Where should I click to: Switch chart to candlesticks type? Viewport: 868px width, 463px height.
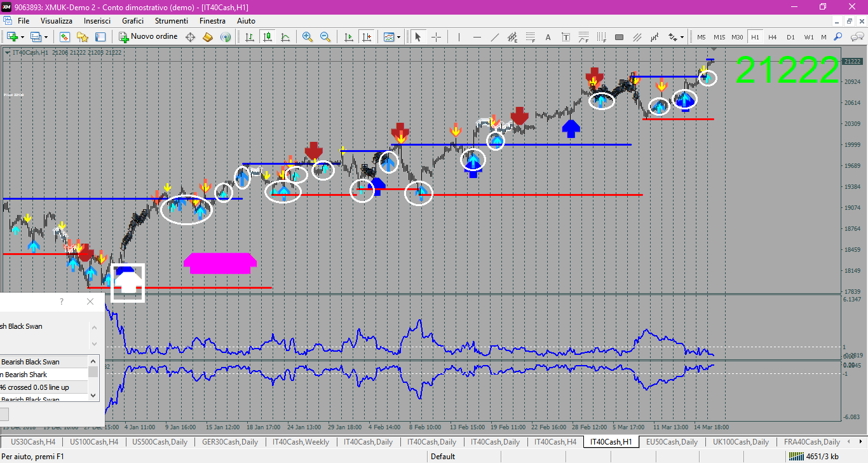point(268,37)
